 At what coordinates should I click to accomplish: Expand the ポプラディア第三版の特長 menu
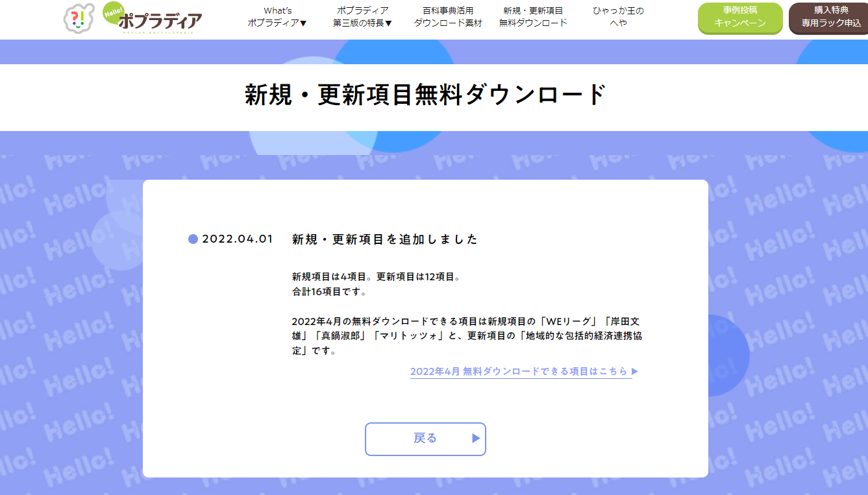pos(363,17)
